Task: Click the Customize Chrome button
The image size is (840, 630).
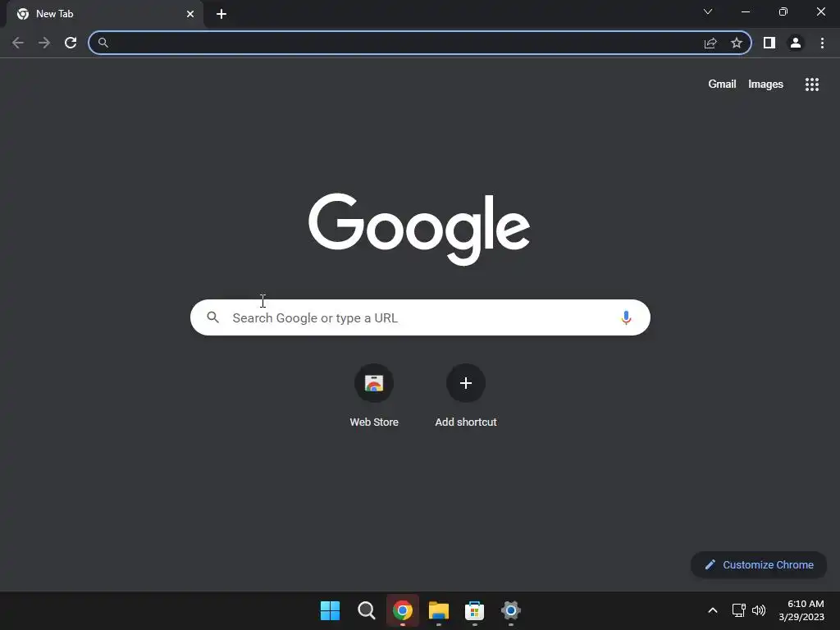Action: (x=759, y=564)
